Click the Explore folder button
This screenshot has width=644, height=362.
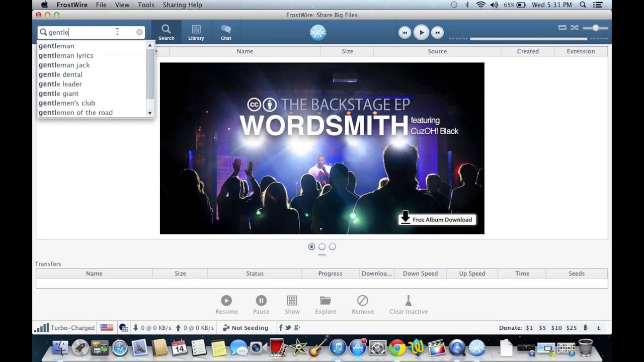pos(326,305)
